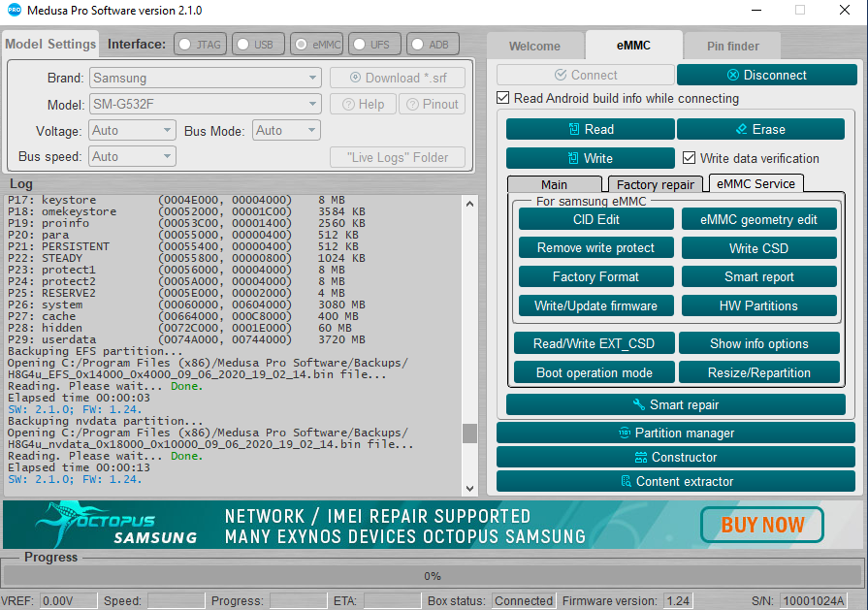Screen dimensions: 868x610
Task: Switch to the Welcome tab
Action: tap(534, 46)
